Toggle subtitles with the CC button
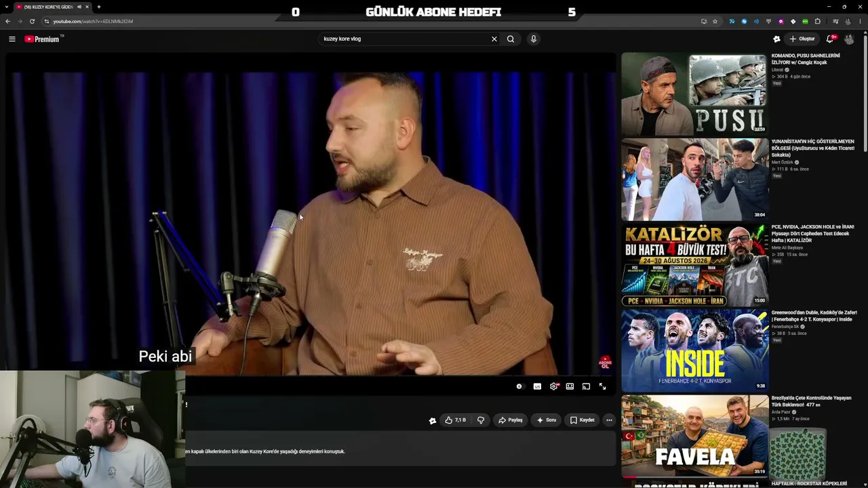Viewport: 868px width, 488px height. coord(537,386)
